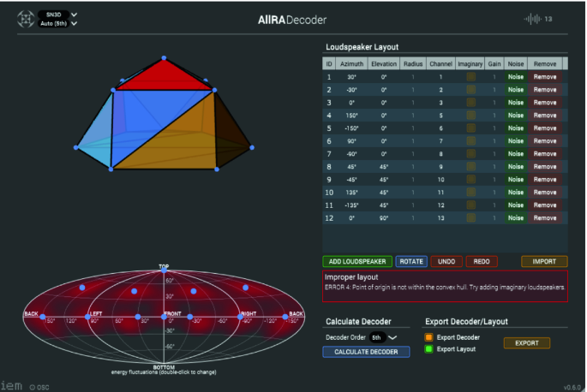Play Noise on loudspeaker ID 12
The height and width of the screenshot is (392, 587).
click(516, 217)
